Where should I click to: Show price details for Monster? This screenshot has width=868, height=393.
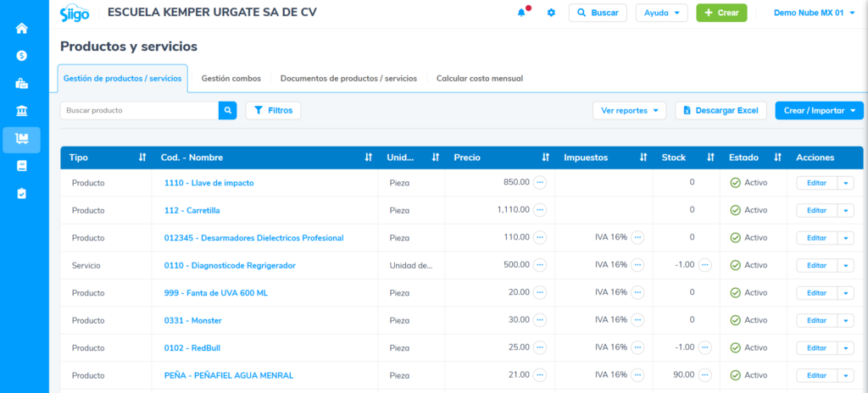540,320
